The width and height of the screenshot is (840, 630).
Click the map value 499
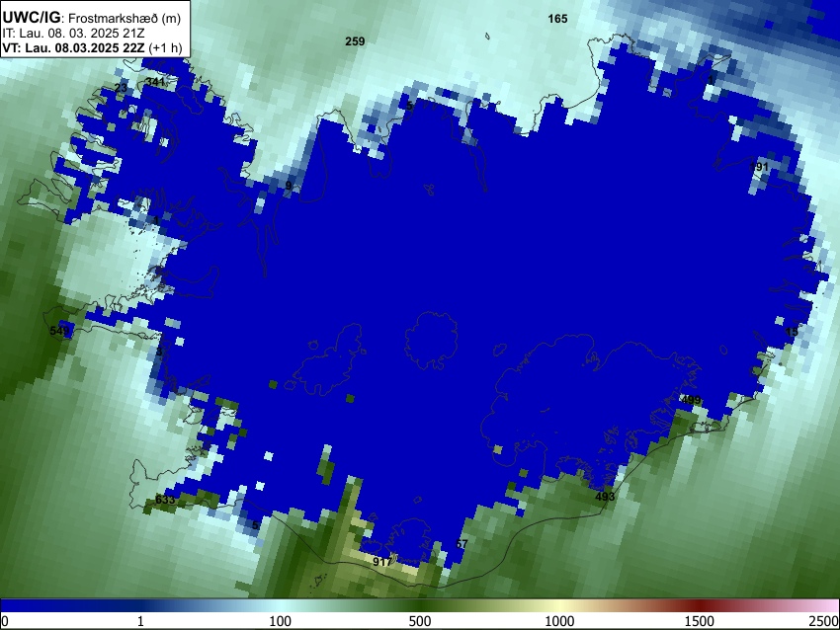tap(691, 400)
